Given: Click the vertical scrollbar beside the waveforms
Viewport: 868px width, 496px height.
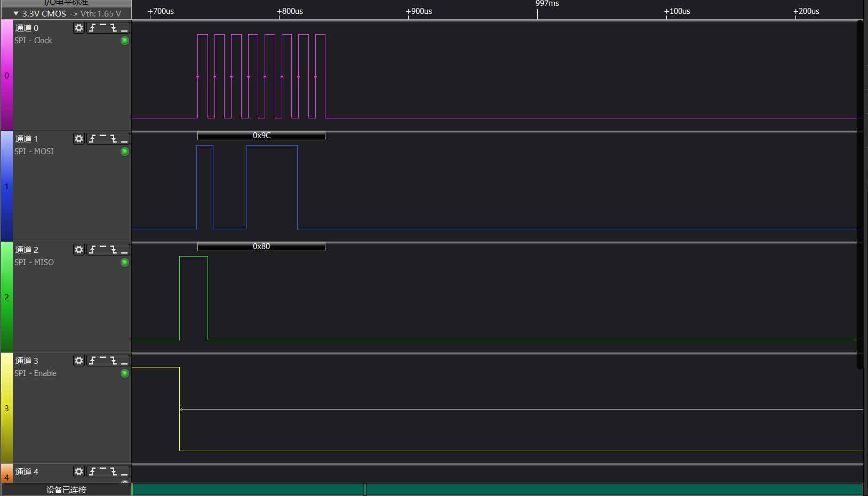Looking at the screenshot, I should click(859, 195).
